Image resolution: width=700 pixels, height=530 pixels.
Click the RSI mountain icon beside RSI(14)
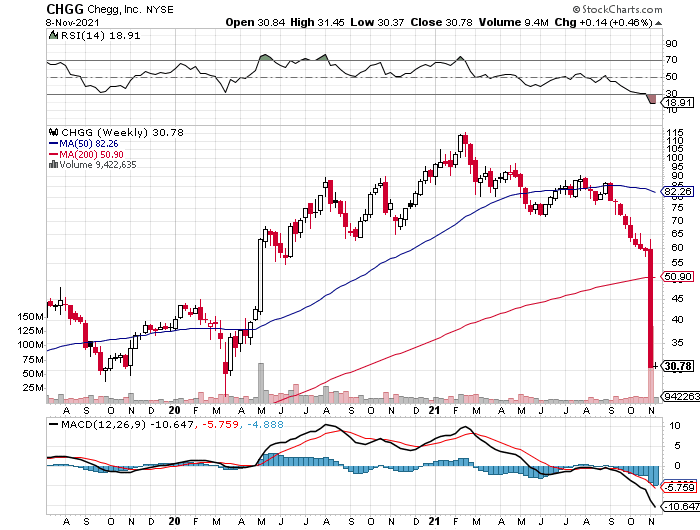click(53, 35)
